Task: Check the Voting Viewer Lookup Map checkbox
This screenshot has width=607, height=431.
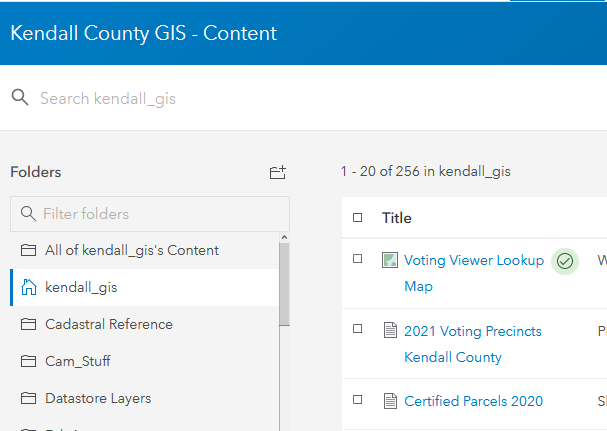Action: click(x=358, y=259)
